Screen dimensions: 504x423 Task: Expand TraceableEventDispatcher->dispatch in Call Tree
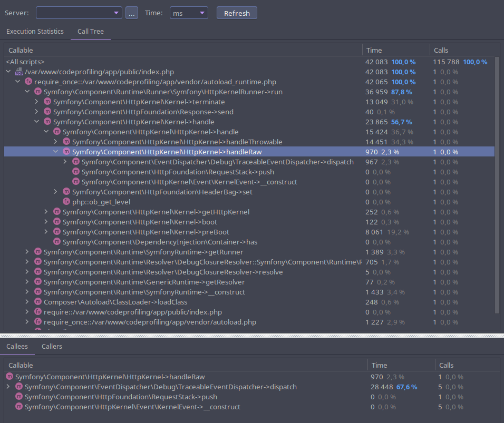(x=65, y=162)
